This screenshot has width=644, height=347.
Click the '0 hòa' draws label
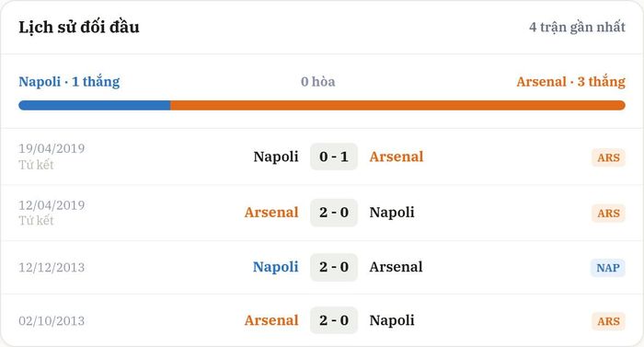318,81
